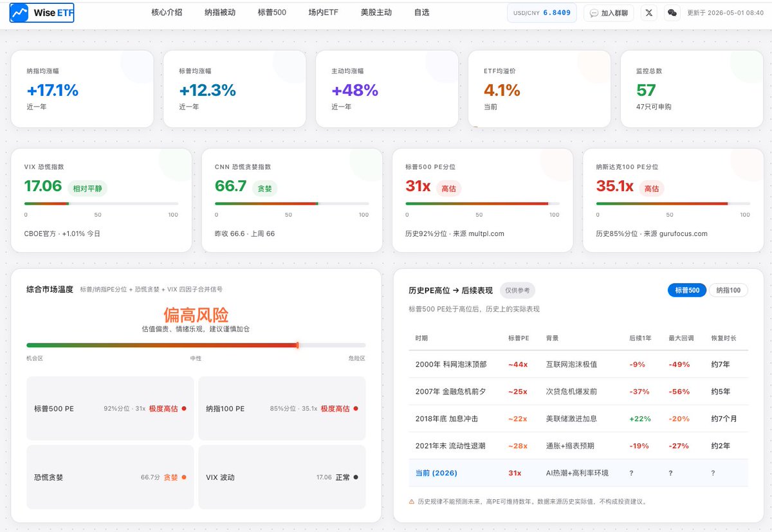Click the 恢复时长 column header

[x=723, y=338]
